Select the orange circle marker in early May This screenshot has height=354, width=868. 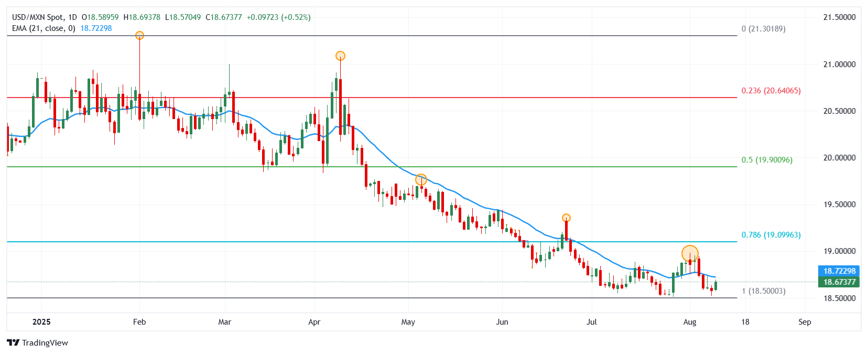[421, 180]
